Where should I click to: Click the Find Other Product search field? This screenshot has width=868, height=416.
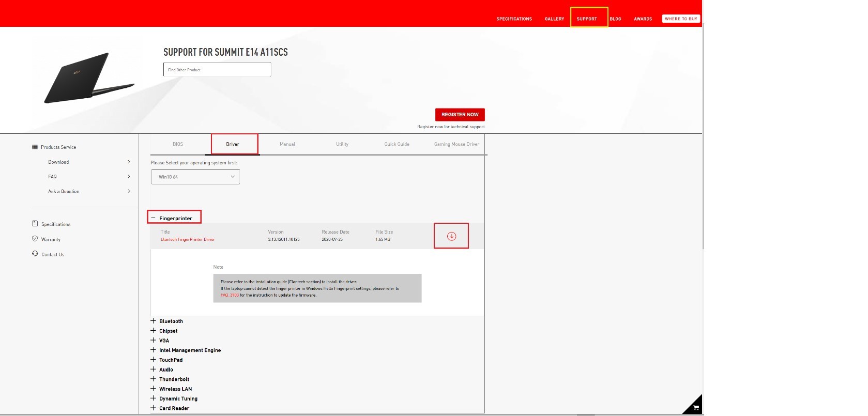217,70
